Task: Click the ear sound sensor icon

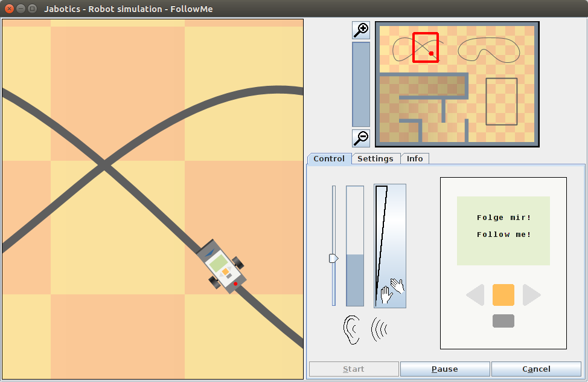Action: click(x=352, y=330)
